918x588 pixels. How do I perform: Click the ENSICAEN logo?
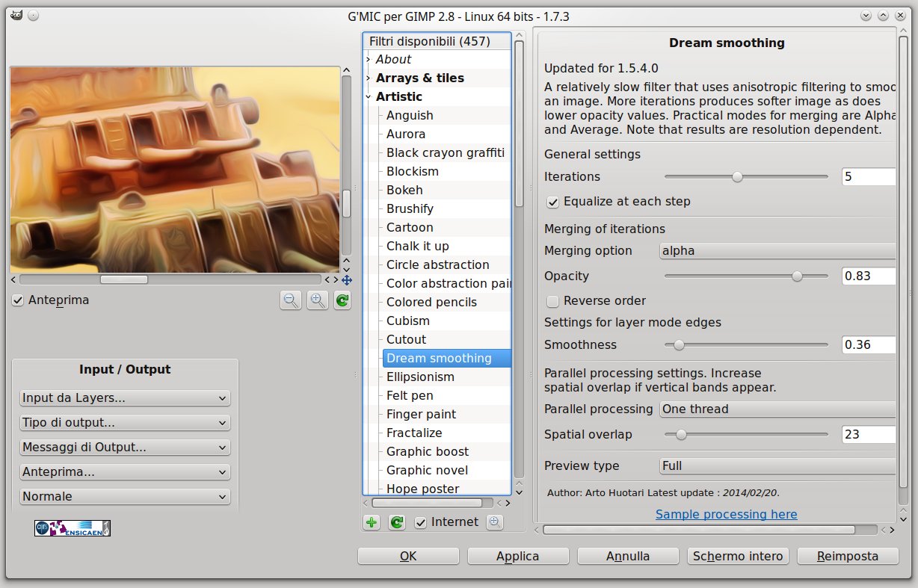pos(73,528)
